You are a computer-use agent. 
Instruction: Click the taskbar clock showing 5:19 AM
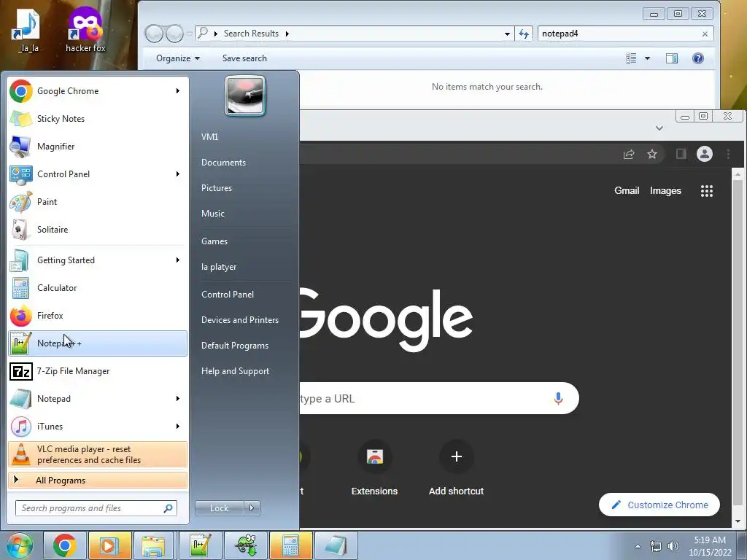[x=710, y=546]
